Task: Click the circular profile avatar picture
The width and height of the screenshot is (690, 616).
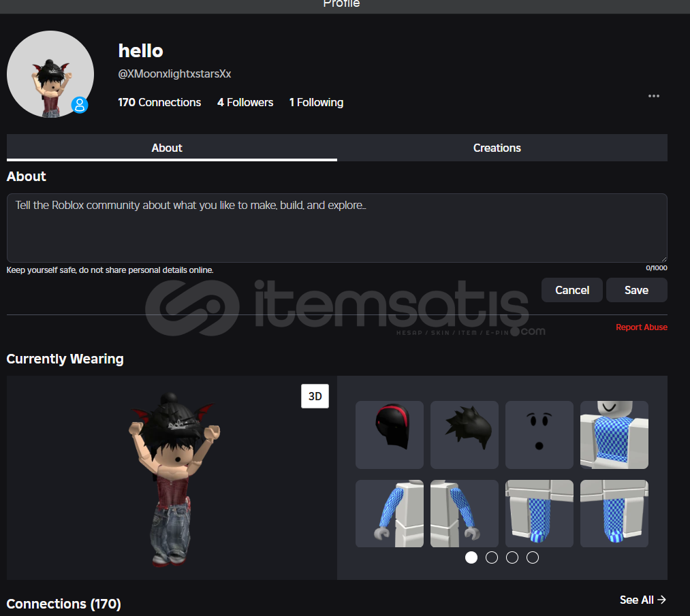Action: pos(50,74)
